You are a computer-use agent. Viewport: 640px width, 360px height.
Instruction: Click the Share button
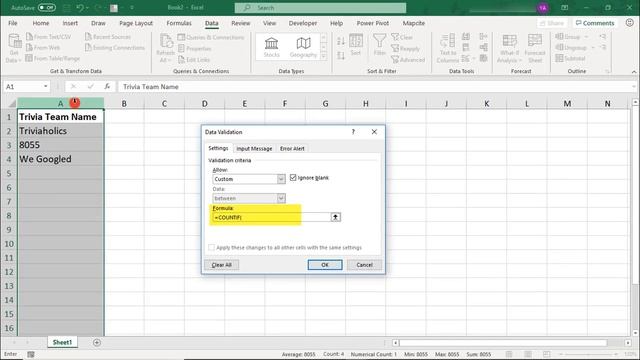(552, 23)
